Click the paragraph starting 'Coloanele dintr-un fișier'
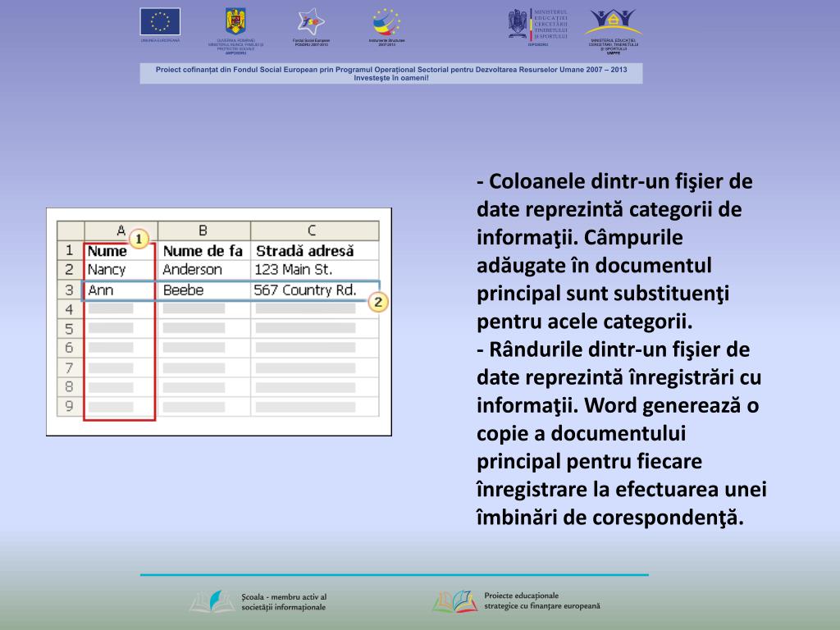This screenshot has height=630, width=840. click(x=614, y=251)
